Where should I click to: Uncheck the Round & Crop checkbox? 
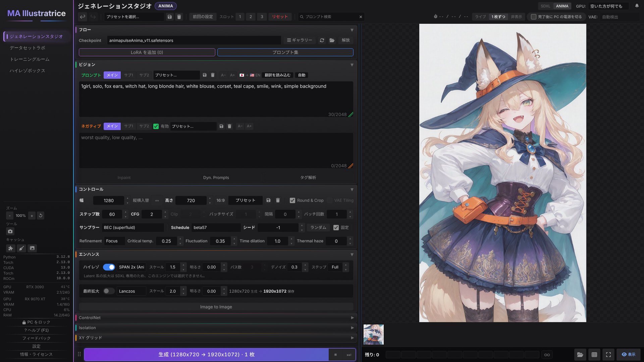[292, 200]
